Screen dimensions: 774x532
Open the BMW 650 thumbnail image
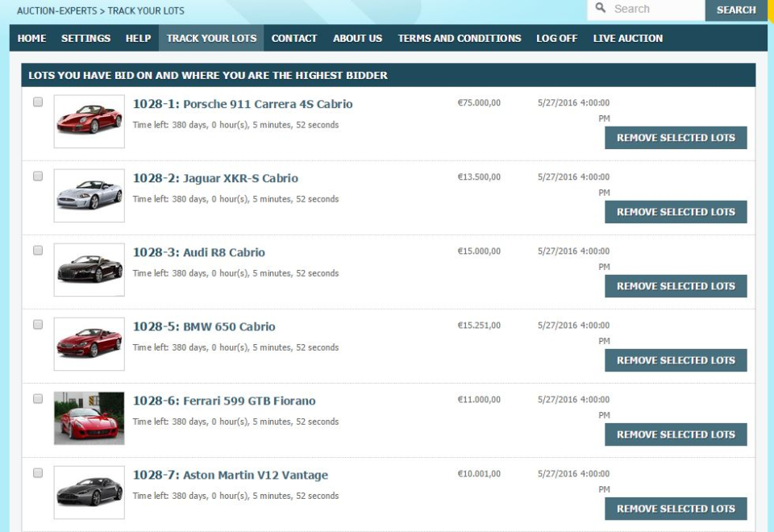click(89, 344)
